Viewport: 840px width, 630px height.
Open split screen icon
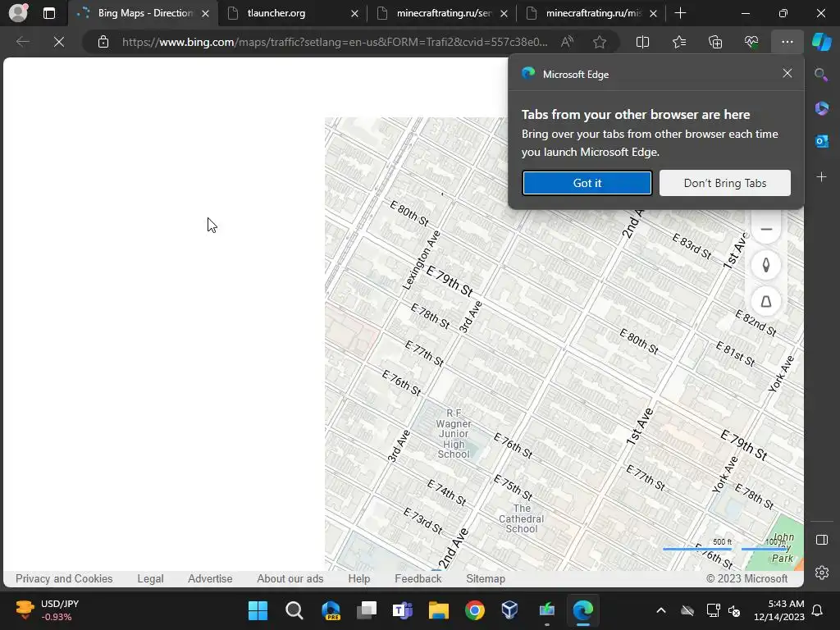click(x=642, y=42)
